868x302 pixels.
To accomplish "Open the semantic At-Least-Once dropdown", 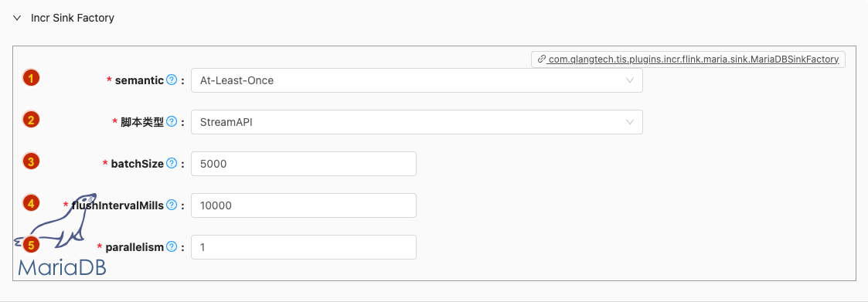I will click(x=417, y=80).
